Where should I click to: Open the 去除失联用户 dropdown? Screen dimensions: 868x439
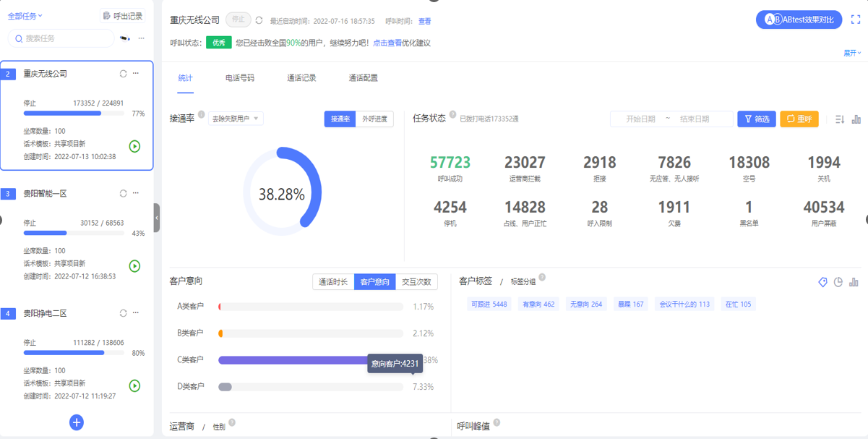click(236, 119)
